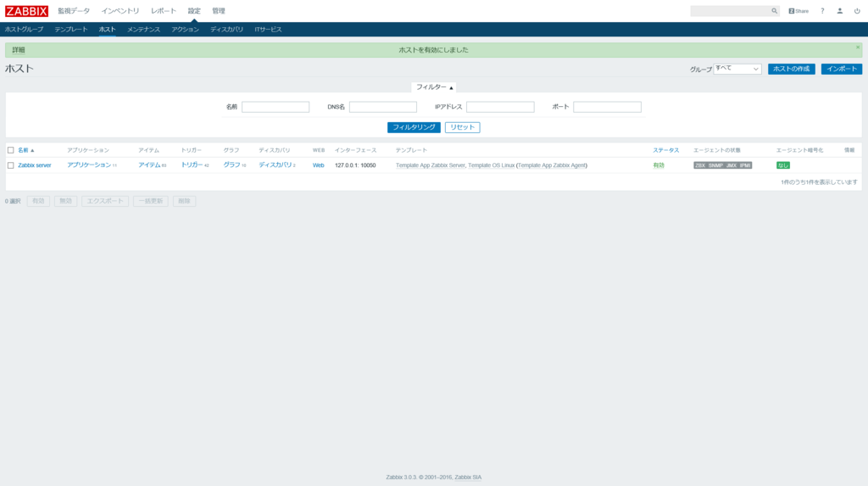
Task: Focus the DNS名 filter field
Action: pos(383,107)
